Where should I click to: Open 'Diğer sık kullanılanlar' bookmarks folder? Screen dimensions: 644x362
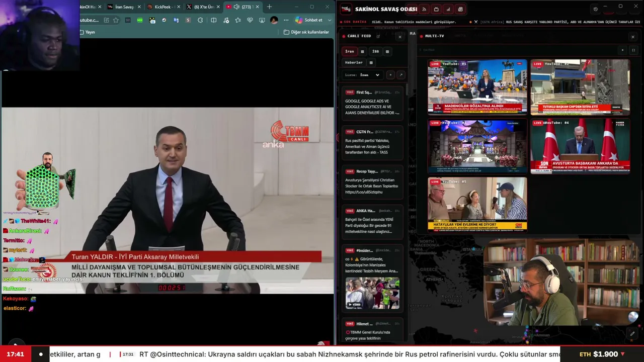[306, 32]
